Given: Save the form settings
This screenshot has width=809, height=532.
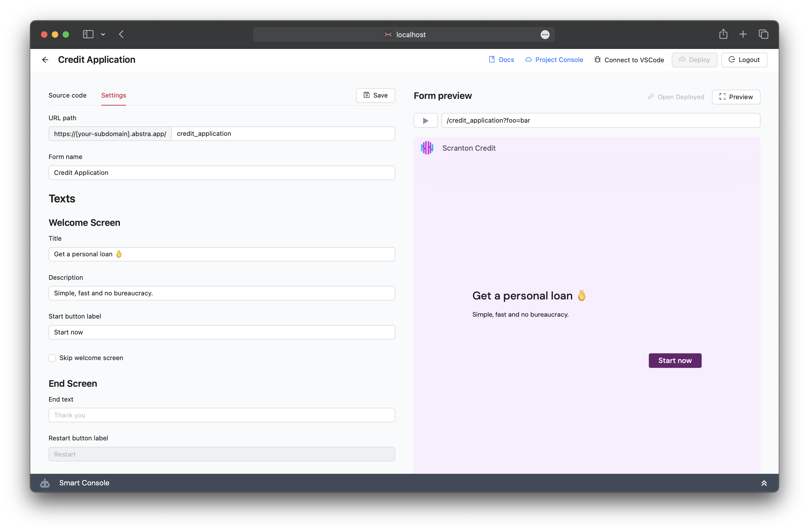Looking at the screenshot, I should [375, 95].
